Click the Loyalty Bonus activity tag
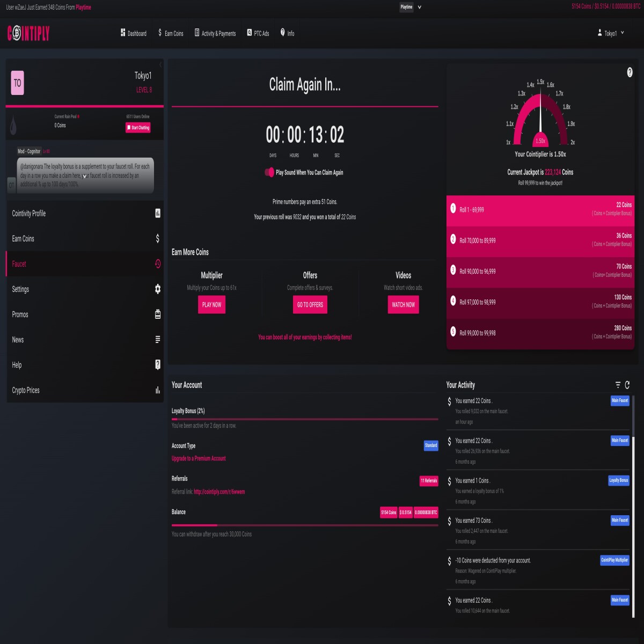This screenshot has width=644, height=644. (x=619, y=480)
